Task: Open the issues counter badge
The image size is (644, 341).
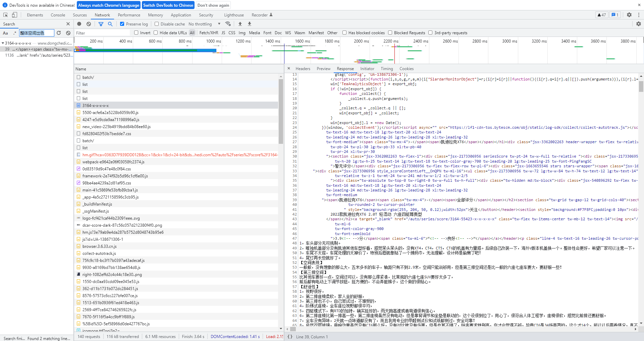Action: (615, 15)
